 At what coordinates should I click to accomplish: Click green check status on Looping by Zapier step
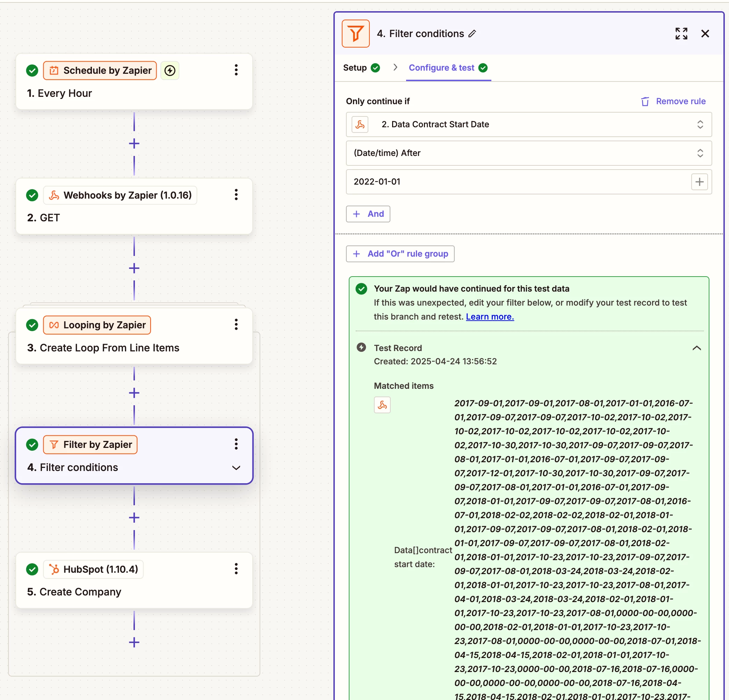[33, 325]
